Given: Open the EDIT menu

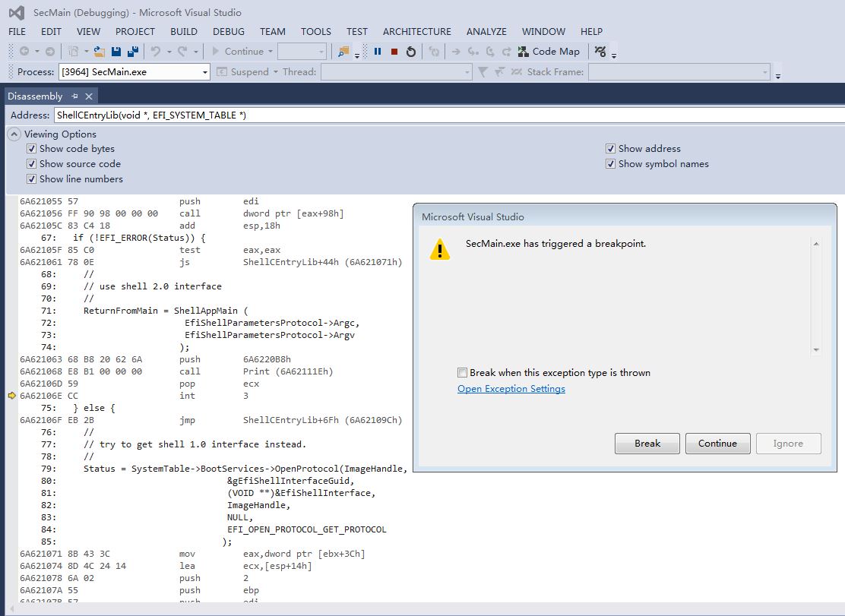Looking at the screenshot, I should 51,32.
